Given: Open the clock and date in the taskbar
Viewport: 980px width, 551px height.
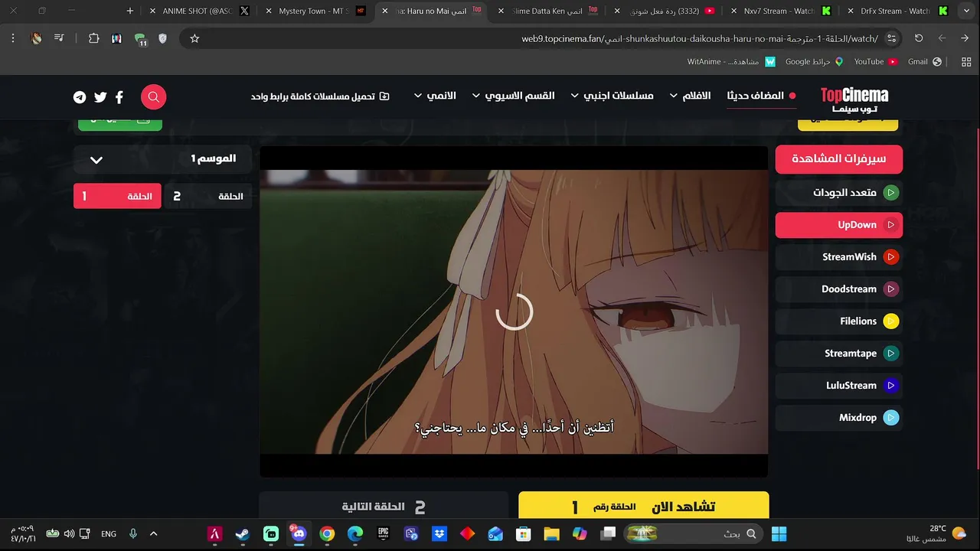Looking at the screenshot, I should pyautogui.click(x=23, y=533).
